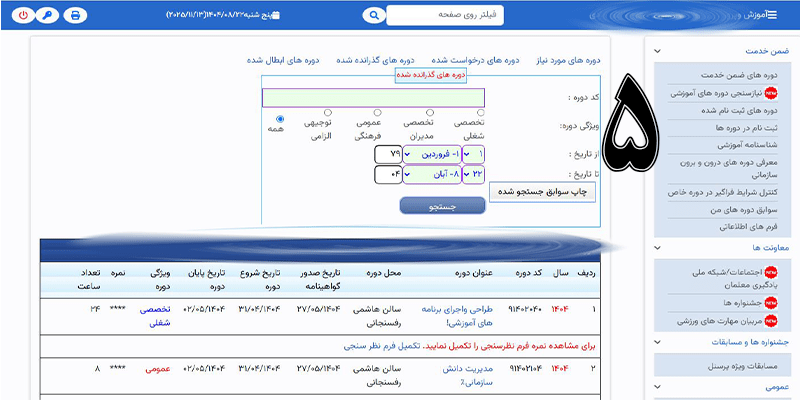Open شناسنامه آموزشی menu item
The width and height of the screenshot is (800, 400).
click(747, 145)
